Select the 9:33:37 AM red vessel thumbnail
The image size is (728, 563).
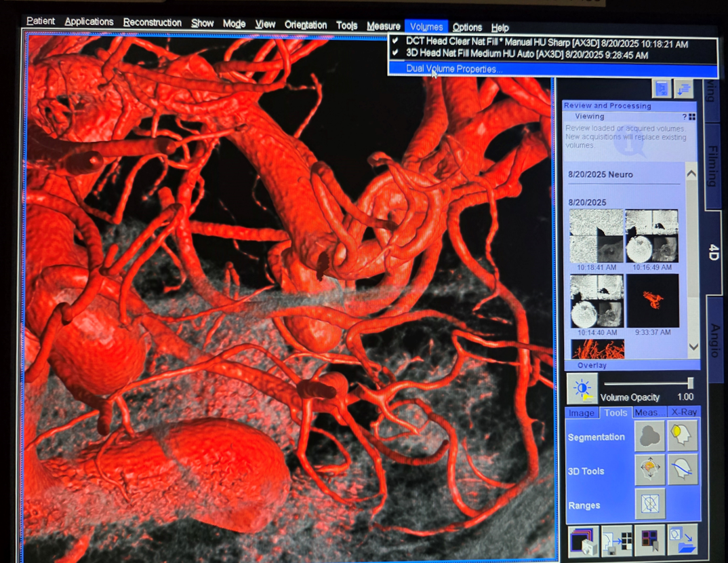click(x=652, y=301)
